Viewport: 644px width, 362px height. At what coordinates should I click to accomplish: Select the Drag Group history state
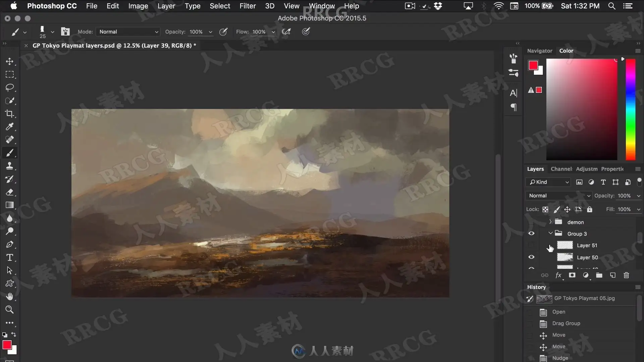point(566,323)
